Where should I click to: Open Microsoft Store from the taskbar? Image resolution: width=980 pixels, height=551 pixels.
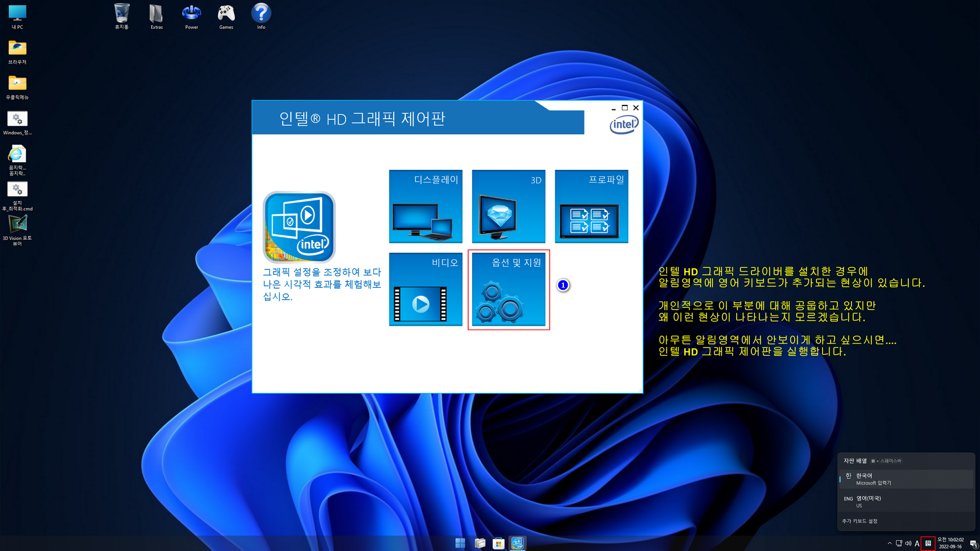click(498, 543)
